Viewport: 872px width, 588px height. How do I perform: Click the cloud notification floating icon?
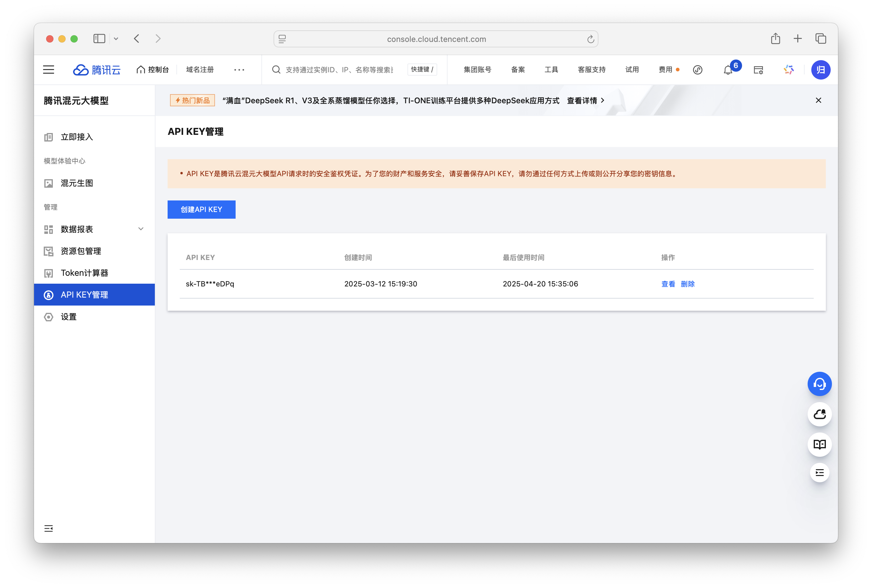click(x=819, y=414)
